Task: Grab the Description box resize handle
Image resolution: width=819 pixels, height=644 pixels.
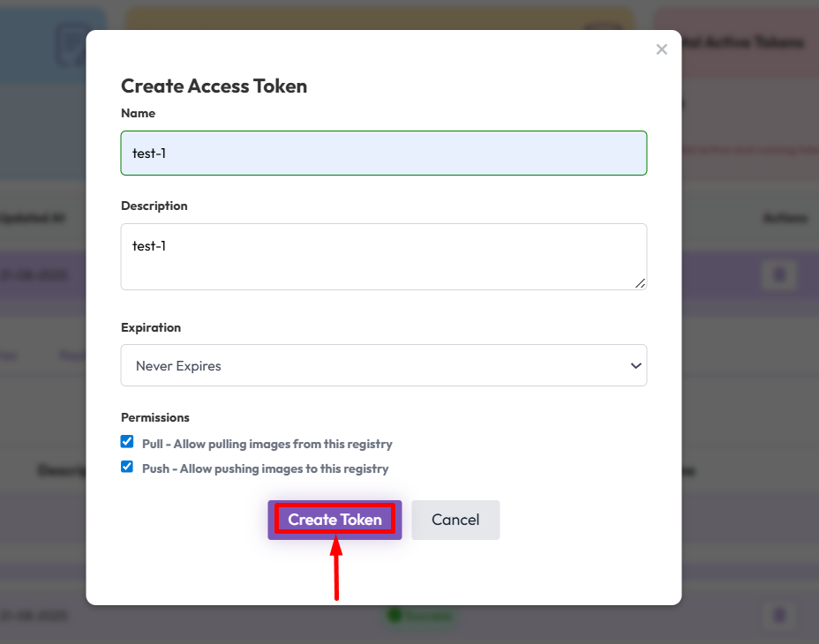Action: [640, 283]
